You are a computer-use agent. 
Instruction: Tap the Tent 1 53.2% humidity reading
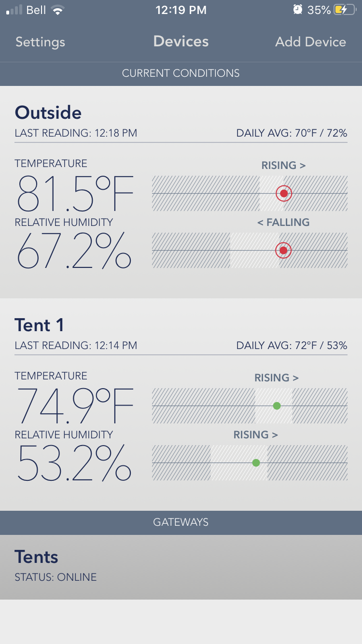(x=74, y=463)
